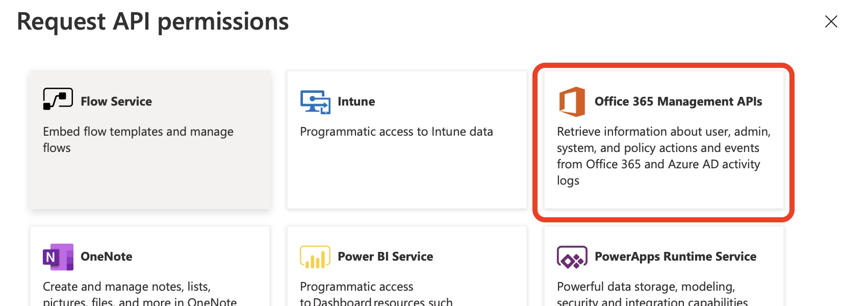Click 'Powerful data storage, modeling' text

point(652,293)
